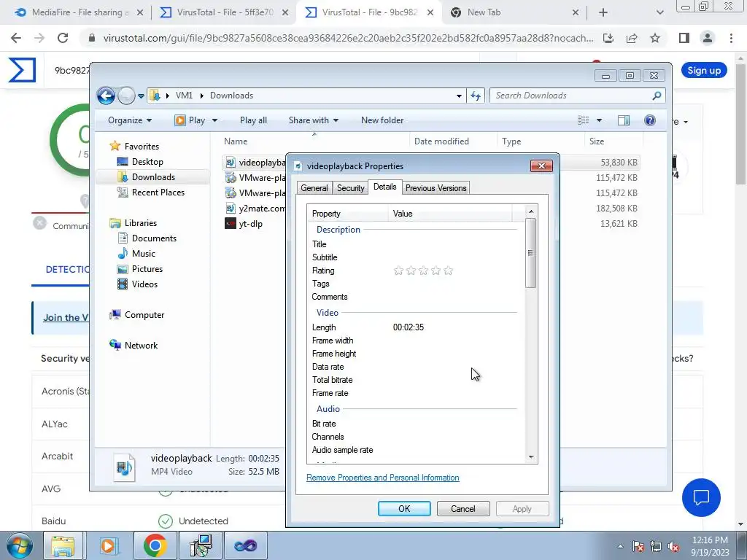Click Play all in Explorer toolbar
Screen dimensions: 747x560
[x=253, y=120]
